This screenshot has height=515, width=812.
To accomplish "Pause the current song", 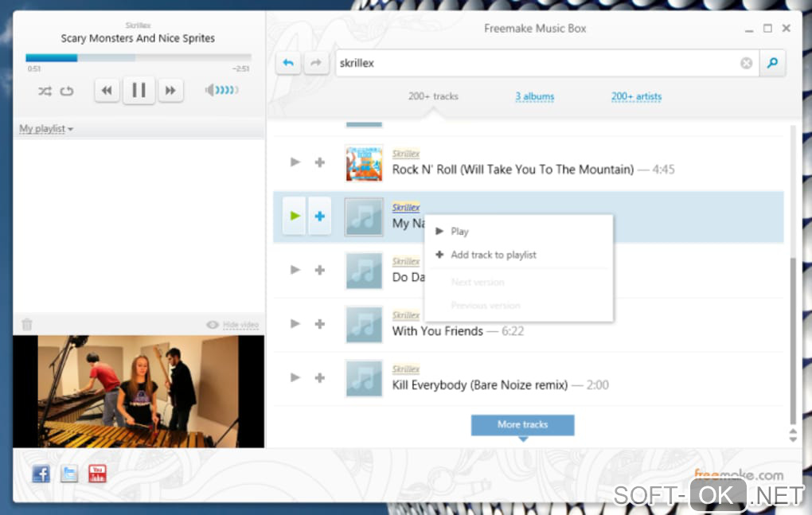I will (139, 90).
